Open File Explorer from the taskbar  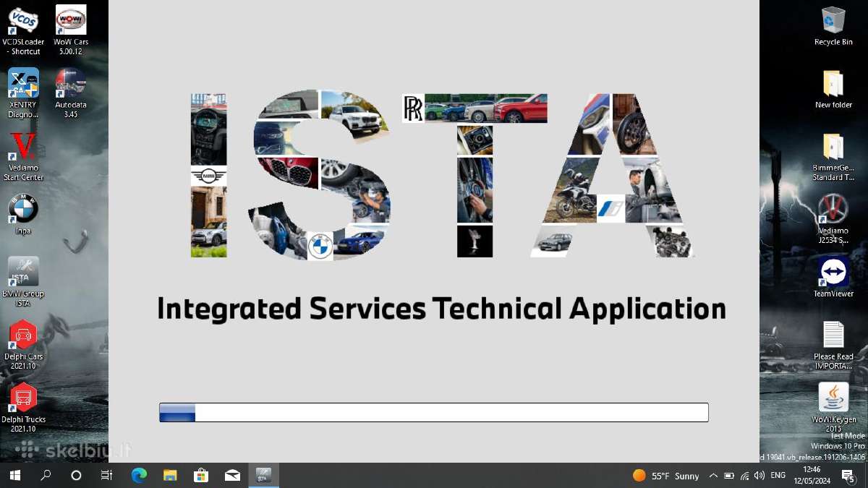point(170,475)
